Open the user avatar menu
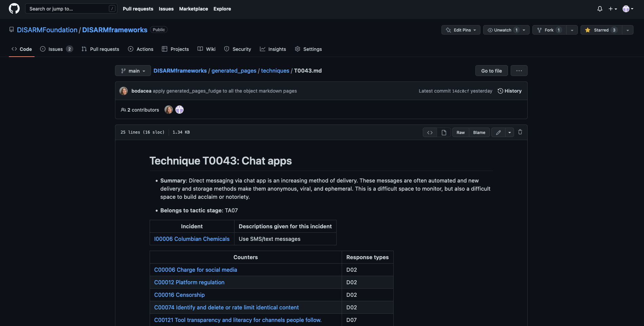Viewport: 644px width, 326px height. (628, 9)
